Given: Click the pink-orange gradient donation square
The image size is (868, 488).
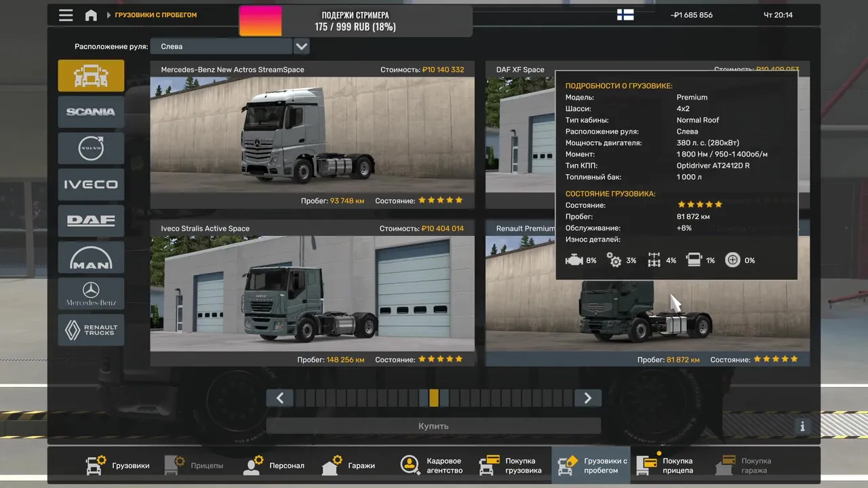Looking at the screenshot, I should tap(260, 21).
